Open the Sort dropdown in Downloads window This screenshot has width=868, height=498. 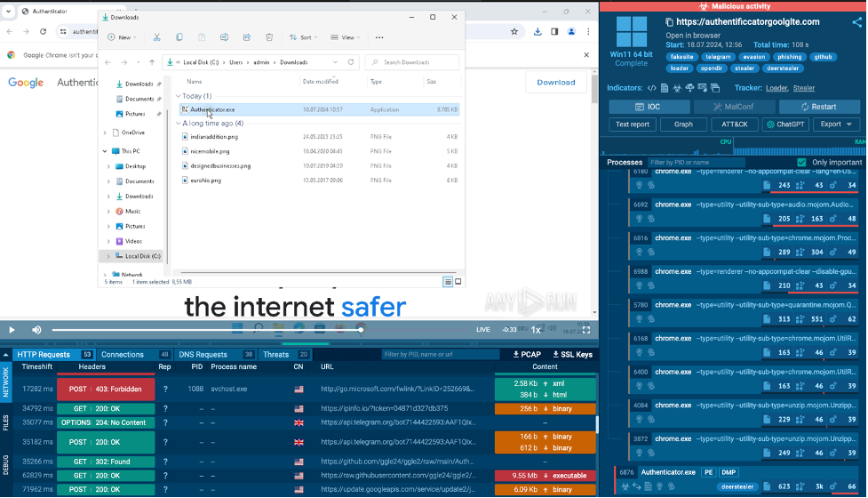303,37
